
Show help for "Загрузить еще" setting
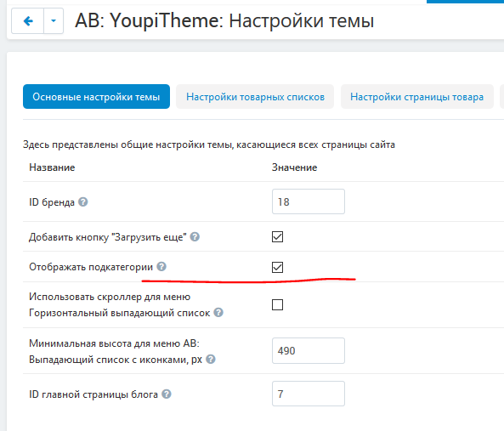[195, 237]
